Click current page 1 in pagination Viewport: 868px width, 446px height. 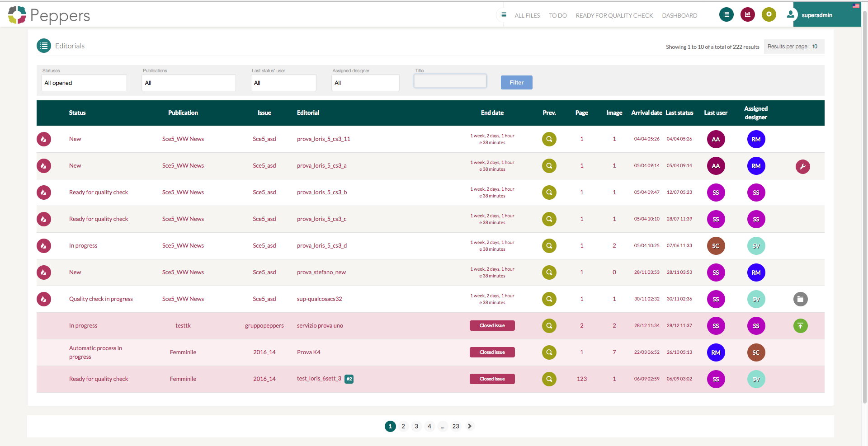coord(390,426)
